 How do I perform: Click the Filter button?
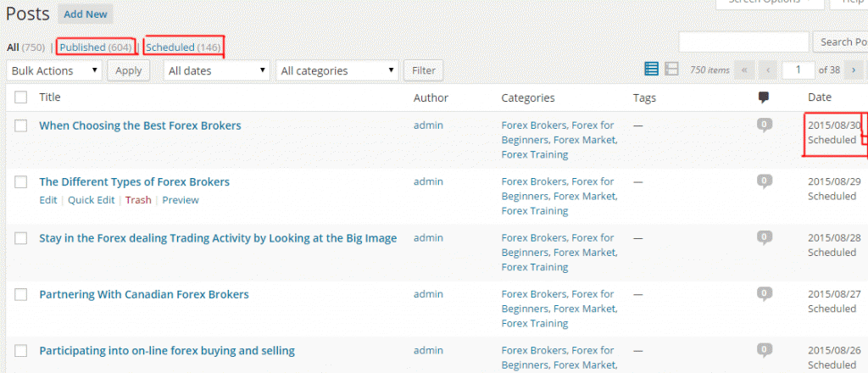coord(424,71)
